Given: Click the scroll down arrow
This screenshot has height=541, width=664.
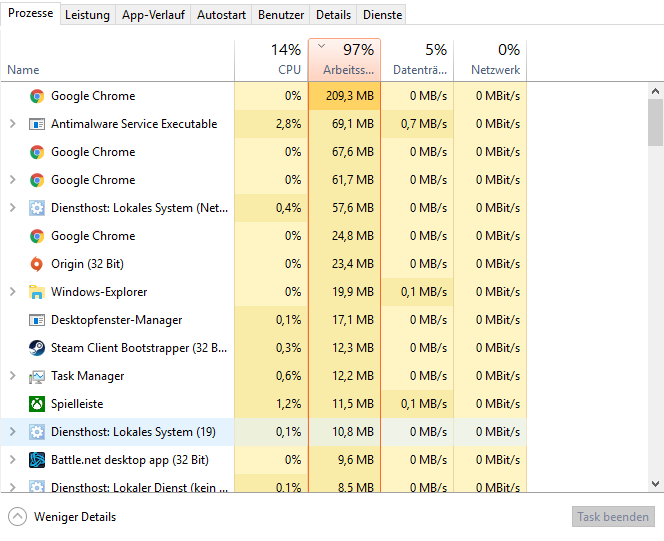Looking at the screenshot, I should click(655, 483).
